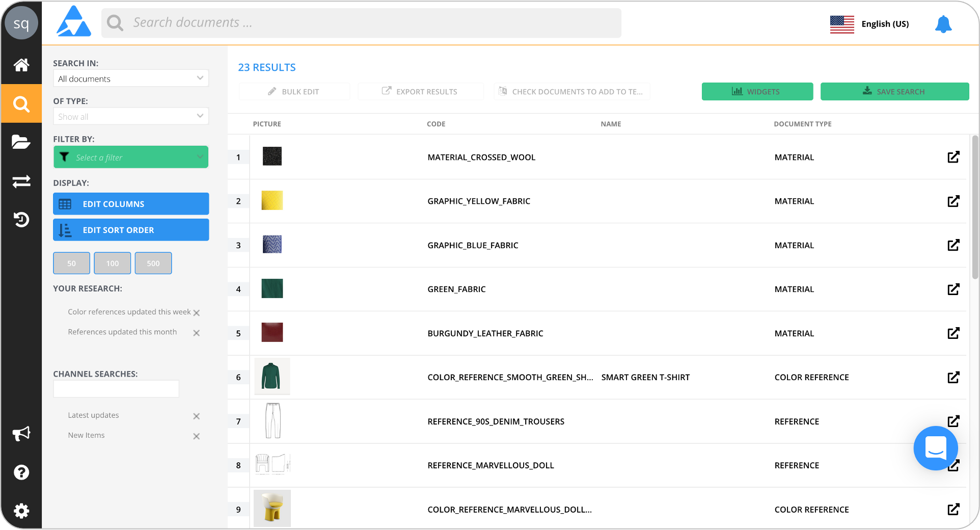Open the denim trousers sketch thumbnail
Viewport: 980px width, 530px height.
click(273, 421)
